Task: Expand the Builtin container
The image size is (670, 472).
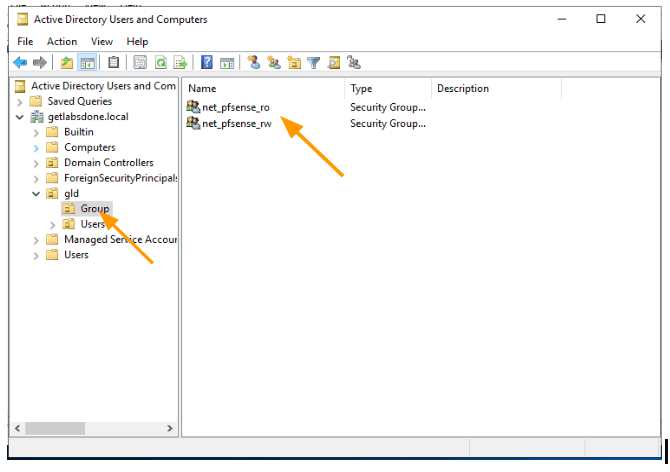Action: (36, 133)
